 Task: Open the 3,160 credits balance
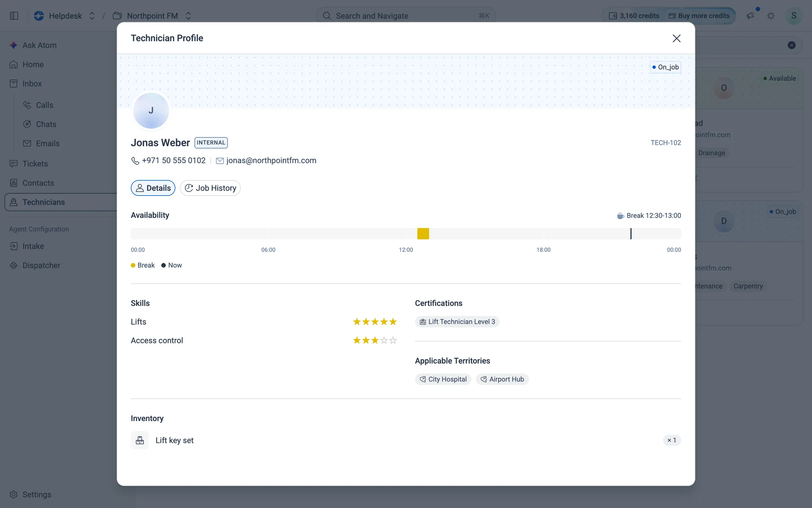tap(634, 16)
